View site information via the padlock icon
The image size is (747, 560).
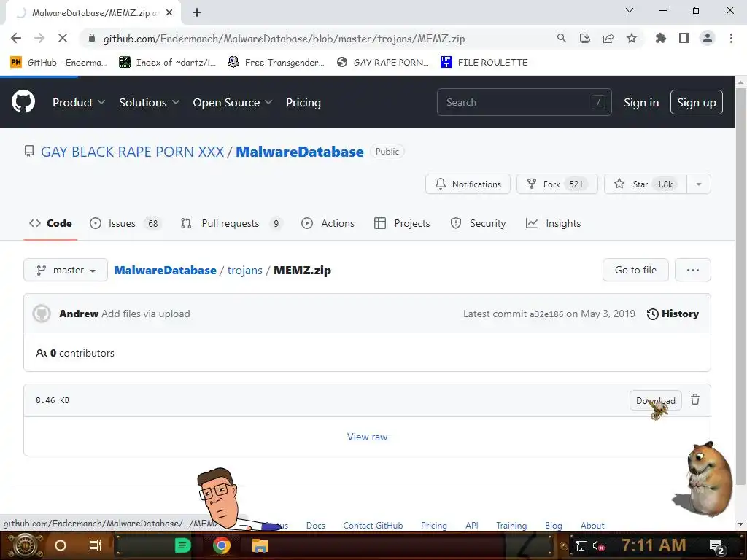click(x=92, y=38)
